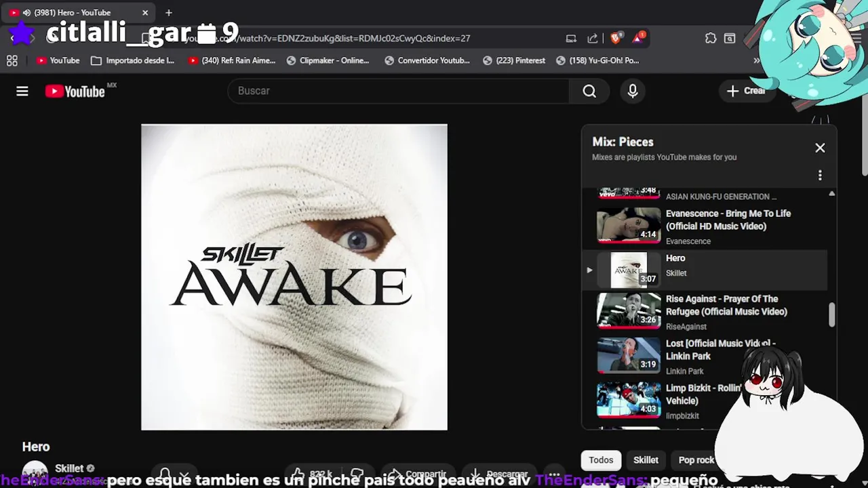This screenshot has height=488, width=868.
Task: Open the '(340) Ref: Rain Aime...' bookmark
Action: tap(232, 60)
